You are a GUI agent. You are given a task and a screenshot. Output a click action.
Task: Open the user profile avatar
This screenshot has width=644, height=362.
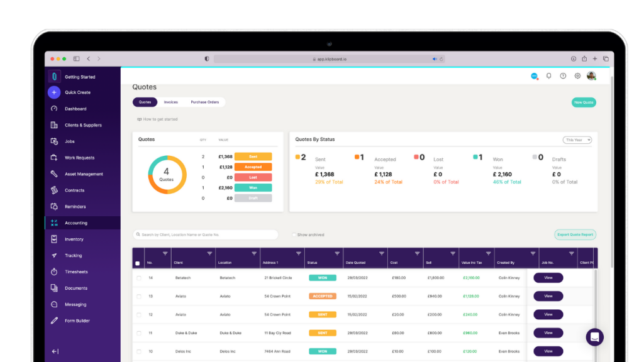click(x=591, y=76)
